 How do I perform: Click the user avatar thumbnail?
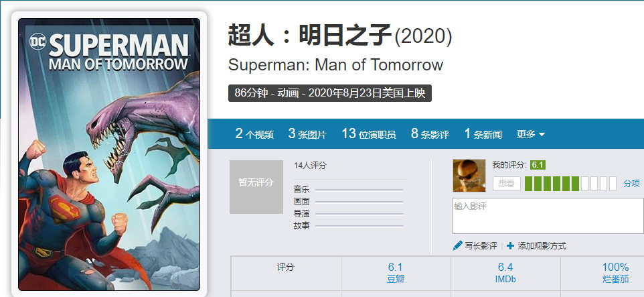tap(469, 176)
